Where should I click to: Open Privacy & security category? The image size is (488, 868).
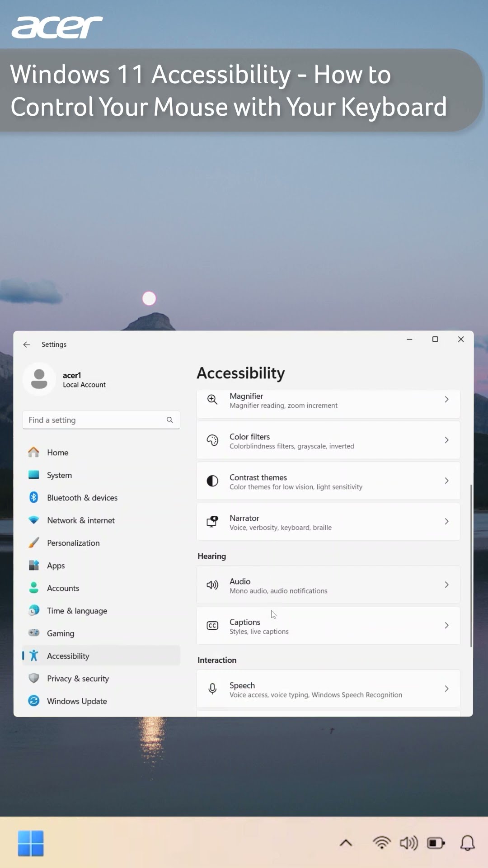click(x=101, y=678)
